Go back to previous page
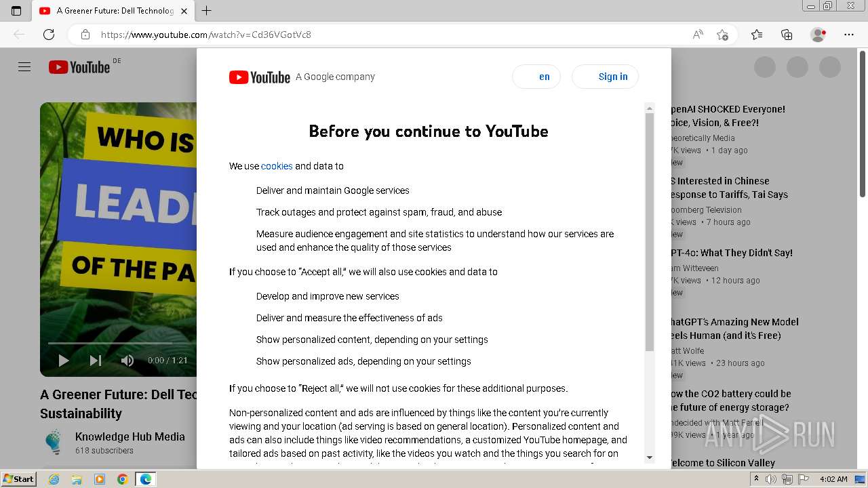This screenshot has height=488, width=868. click(x=19, y=35)
